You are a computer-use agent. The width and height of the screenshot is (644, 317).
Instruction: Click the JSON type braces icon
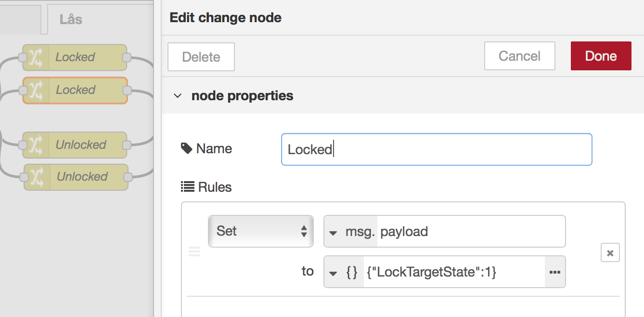[x=352, y=272]
